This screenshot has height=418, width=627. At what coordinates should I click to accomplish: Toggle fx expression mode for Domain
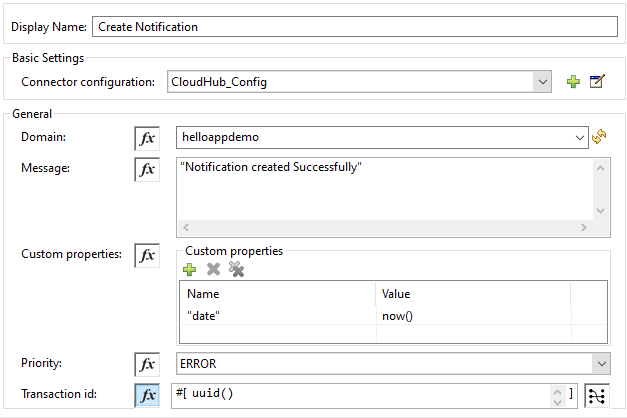click(147, 138)
